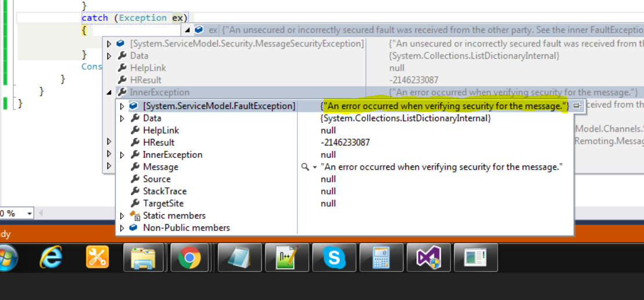The height and width of the screenshot is (300, 644).
Task: Expand Static members in the datatip
Action: [122, 216]
